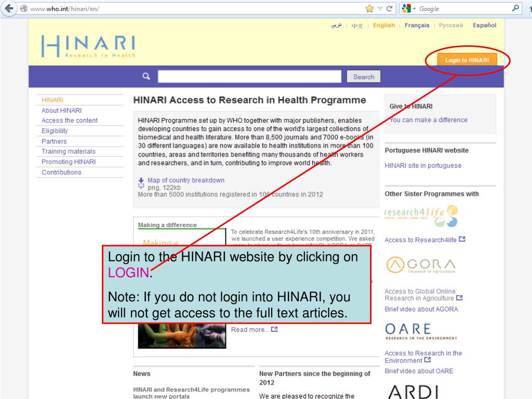
Task: Click the hands photo thumbnail
Action: tap(182, 336)
